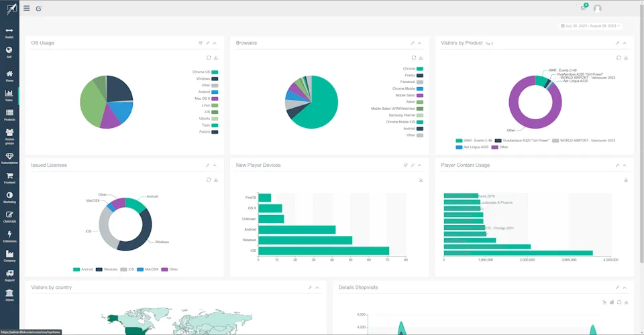Click the user profile avatar
The width and height of the screenshot is (644, 335).
(597, 9)
